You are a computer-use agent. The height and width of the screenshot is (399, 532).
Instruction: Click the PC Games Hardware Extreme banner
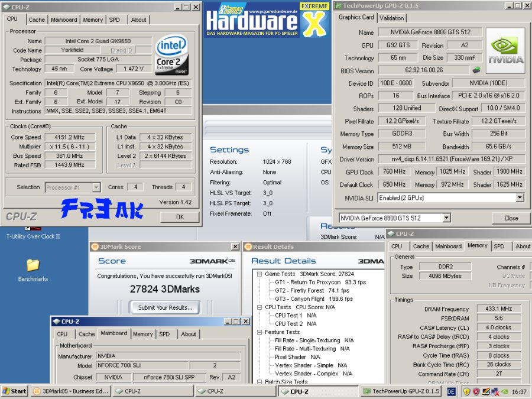[267, 20]
